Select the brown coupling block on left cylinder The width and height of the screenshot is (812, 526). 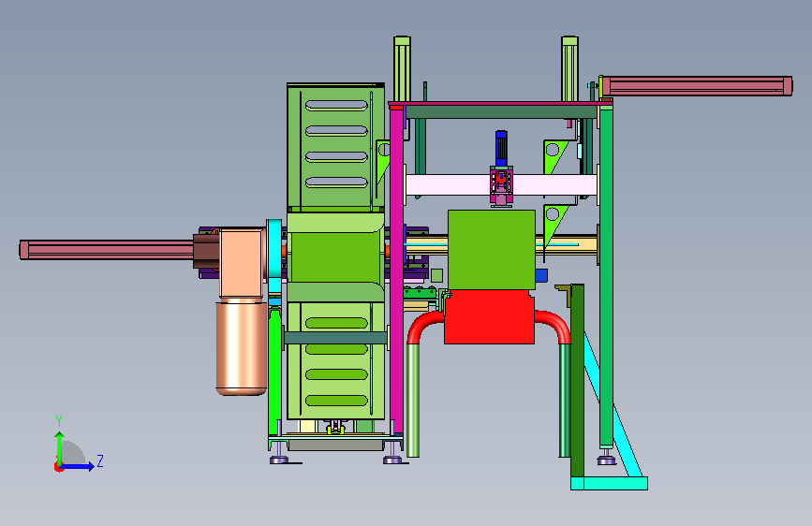pyautogui.click(x=206, y=251)
